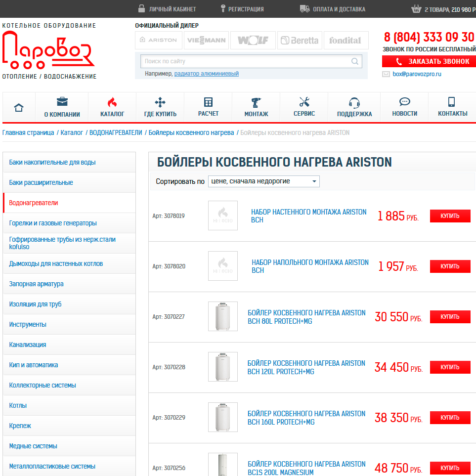Buy the BC1S 200L Magnesium boiler
This screenshot has height=476, width=476.
point(450,468)
